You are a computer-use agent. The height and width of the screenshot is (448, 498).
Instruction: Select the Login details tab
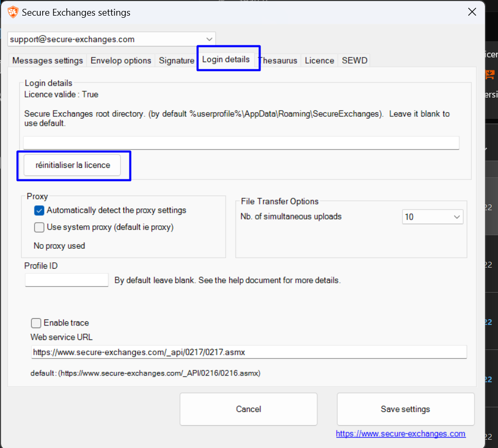tap(226, 59)
